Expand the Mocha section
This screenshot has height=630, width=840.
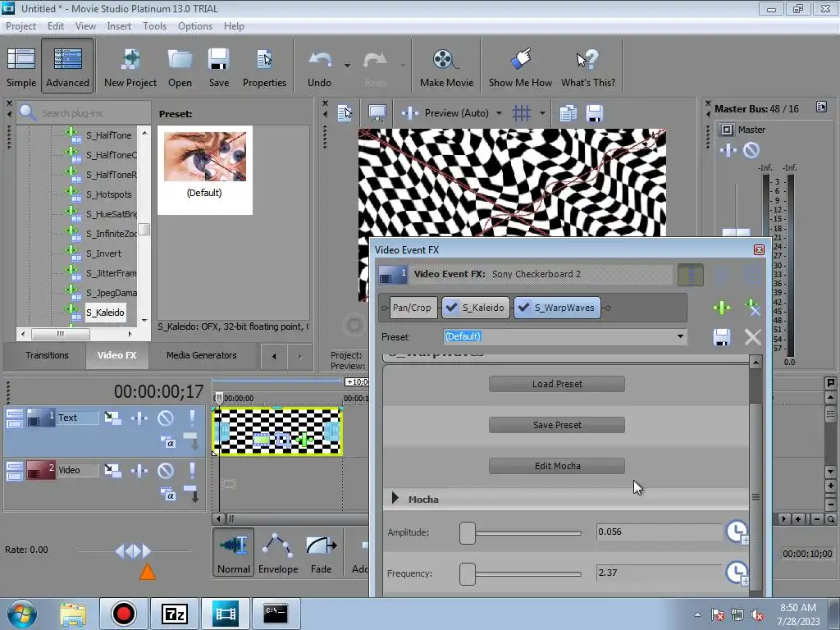[395, 498]
